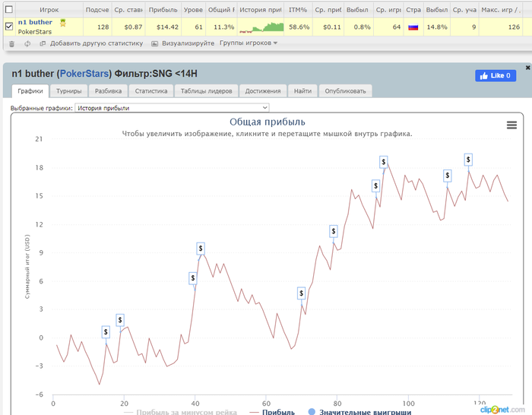Tick the header select-all checkbox
This screenshot has width=532, height=415.
coord(9,9)
